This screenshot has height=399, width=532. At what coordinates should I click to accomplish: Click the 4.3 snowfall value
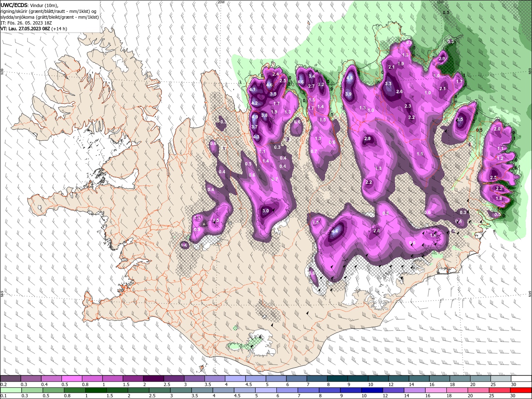256,137
